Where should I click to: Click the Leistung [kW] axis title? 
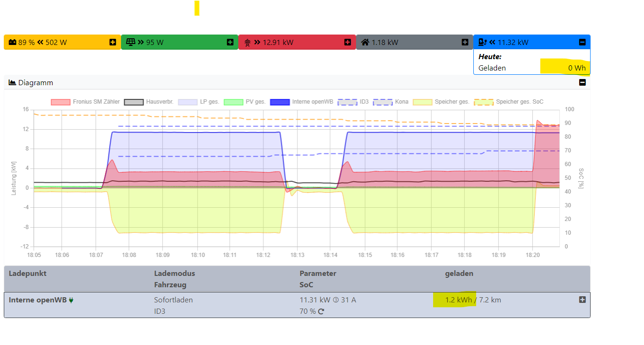tap(14, 177)
